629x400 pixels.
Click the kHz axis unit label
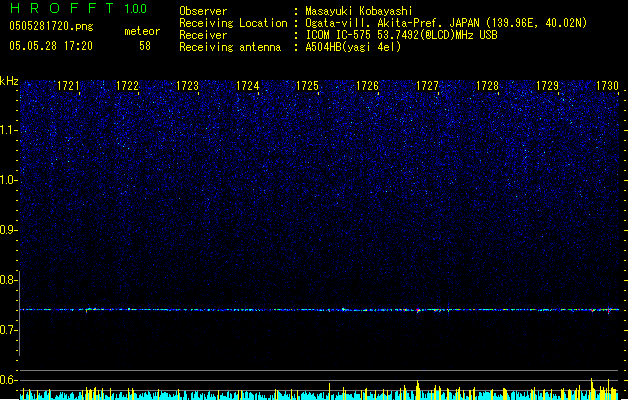(9, 81)
